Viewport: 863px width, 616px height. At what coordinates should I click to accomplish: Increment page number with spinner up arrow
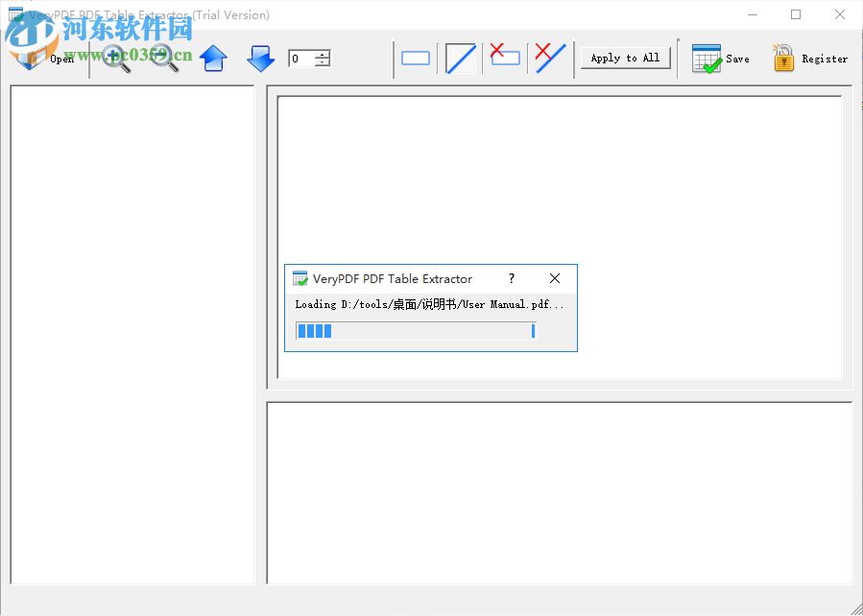coord(321,53)
